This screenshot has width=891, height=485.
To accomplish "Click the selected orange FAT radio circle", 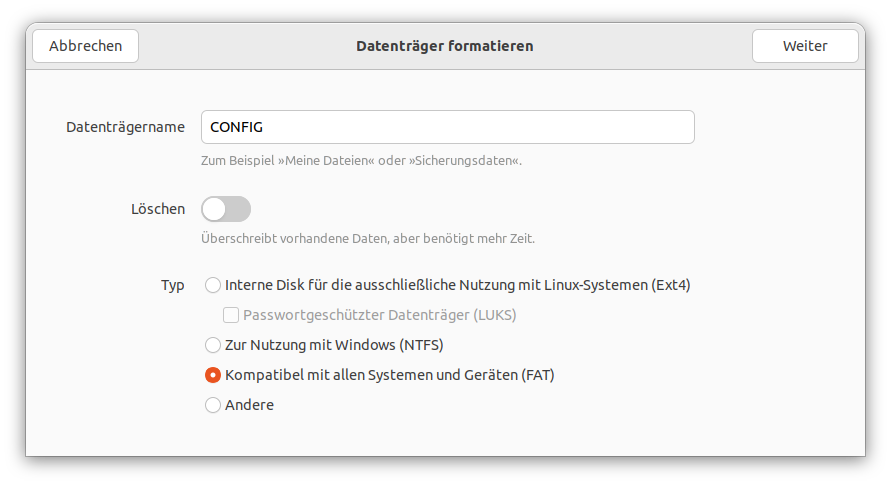I will (x=213, y=375).
